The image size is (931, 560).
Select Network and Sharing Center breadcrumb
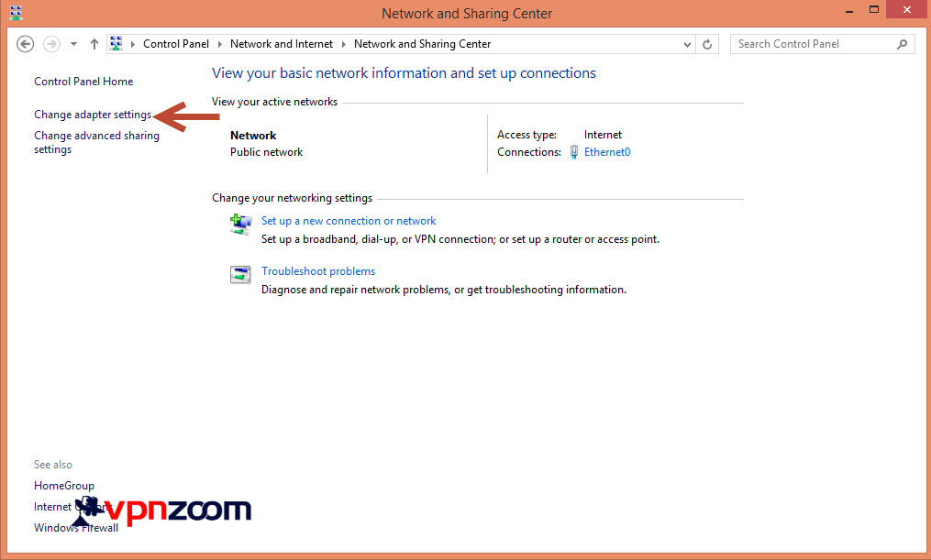pos(422,44)
